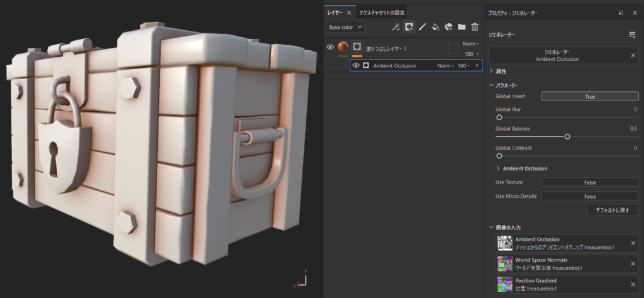Toggle Global Invert True button
Image resolution: width=644 pixels, height=298 pixels.
[589, 97]
